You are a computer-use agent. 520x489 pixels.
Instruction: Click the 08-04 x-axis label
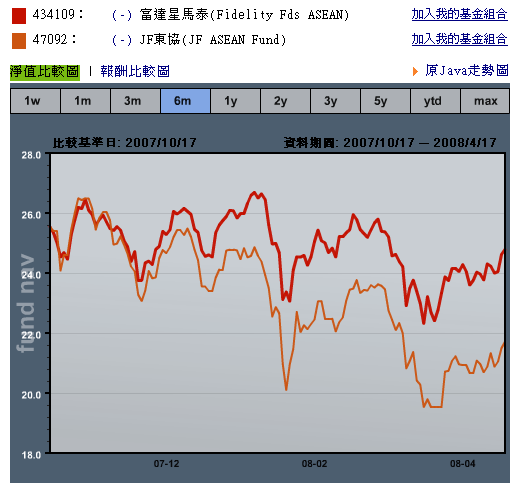[463, 464]
